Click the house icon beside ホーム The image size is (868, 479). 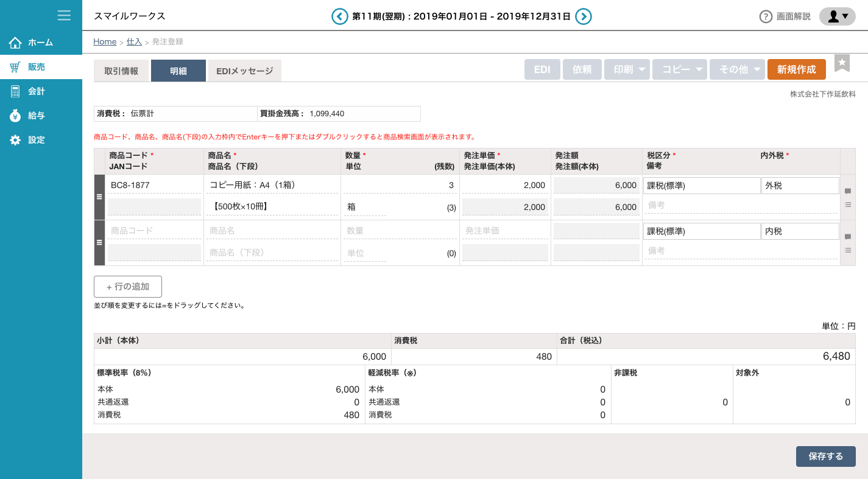tap(15, 43)
